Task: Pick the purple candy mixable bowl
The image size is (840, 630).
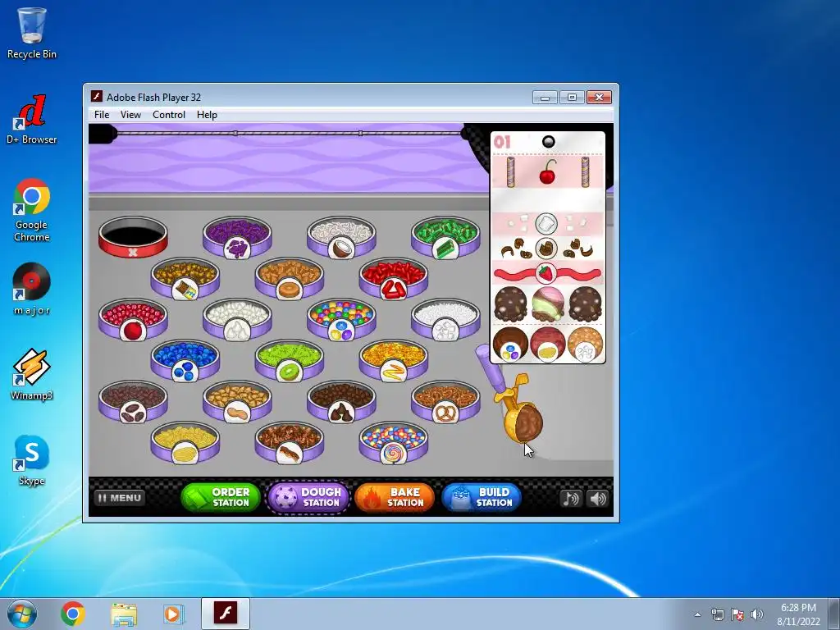Action: (237, 237)
